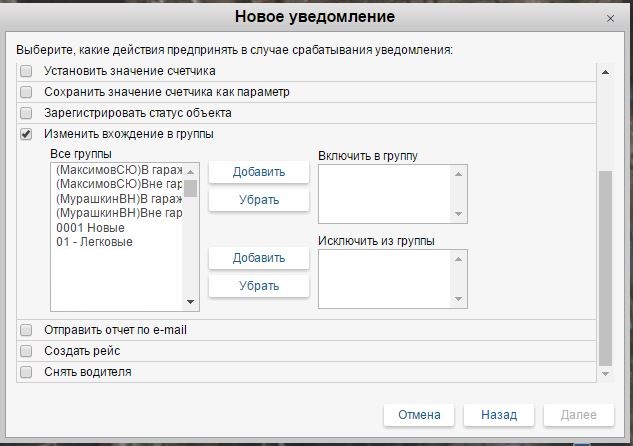Click the Все группы list down arrow
This screenshot has height=446, width=633.
[190, 301]
